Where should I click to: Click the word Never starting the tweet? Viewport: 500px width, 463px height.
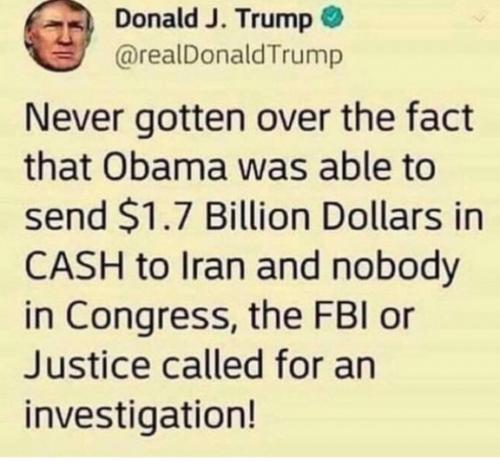pos(73,118)
